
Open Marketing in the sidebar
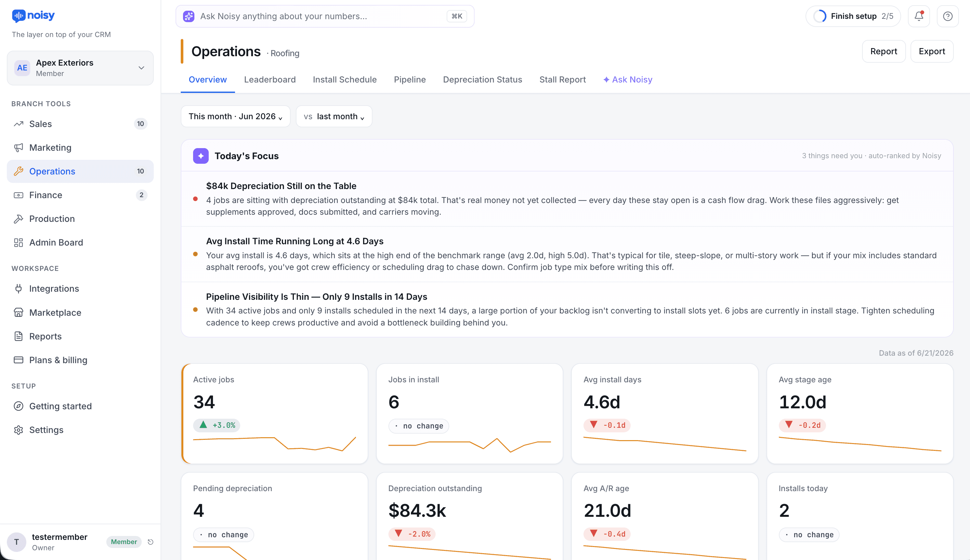[80, 148]
